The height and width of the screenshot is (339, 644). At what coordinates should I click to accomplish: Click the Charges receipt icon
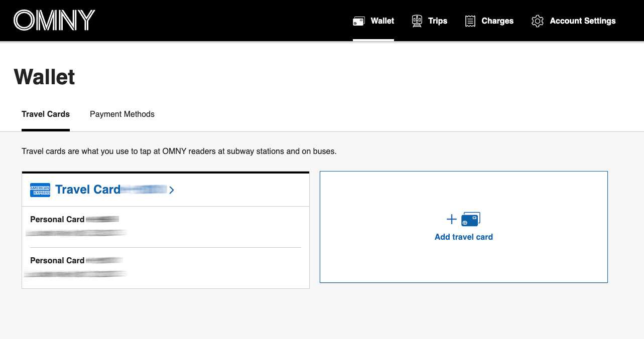click(470, 21)
